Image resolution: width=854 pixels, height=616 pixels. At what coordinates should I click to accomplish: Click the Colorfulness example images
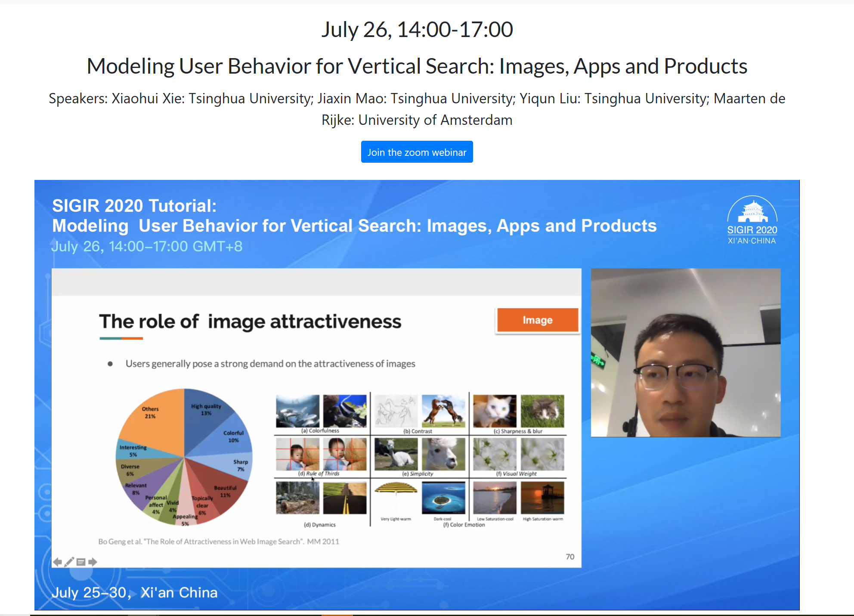click(321, 411)
